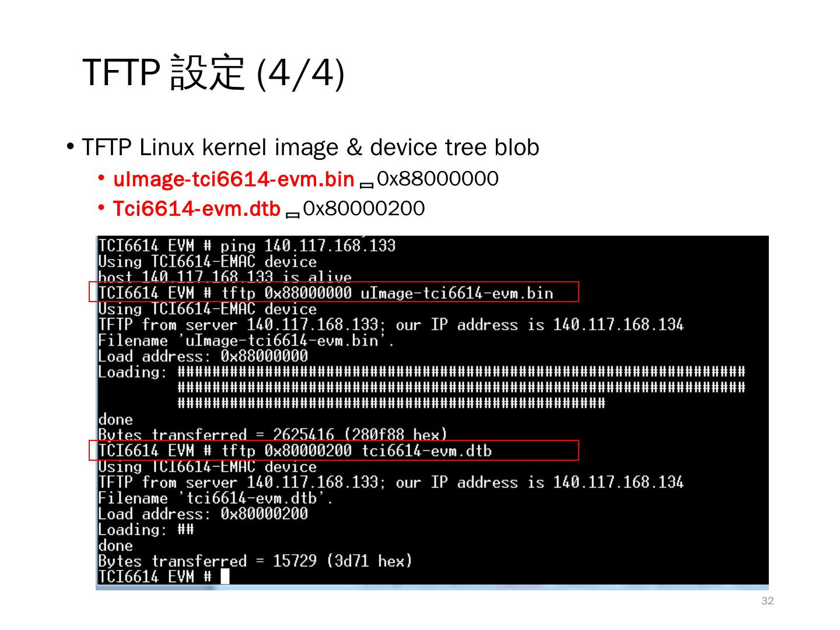
Task: Click the address 0x88000000 in the bullet list
Action: pos(437,178)
